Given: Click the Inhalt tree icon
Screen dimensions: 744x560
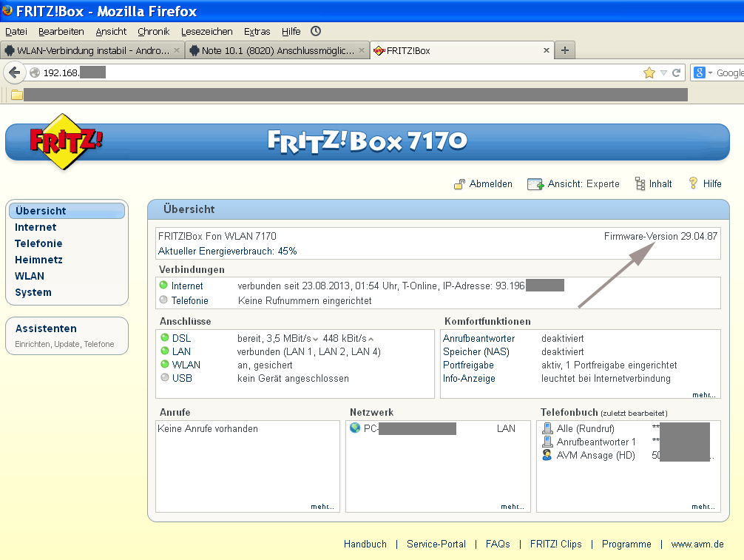Looking at the screenshot, I should pos(640,184).
